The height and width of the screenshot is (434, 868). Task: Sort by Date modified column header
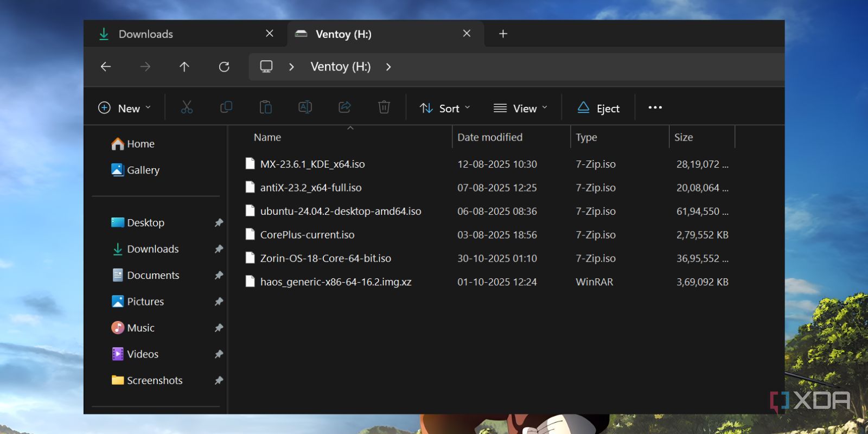tap(490, 137)
